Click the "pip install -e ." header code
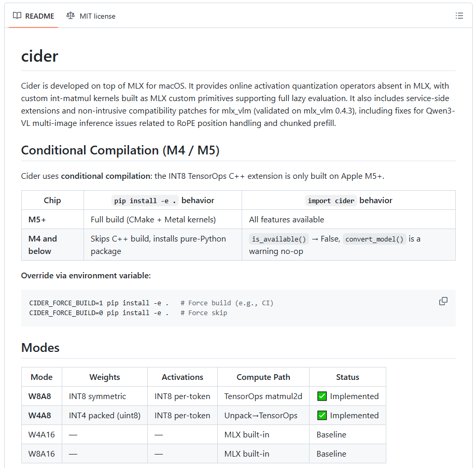 pyautogui.click(x=145, y=201)
